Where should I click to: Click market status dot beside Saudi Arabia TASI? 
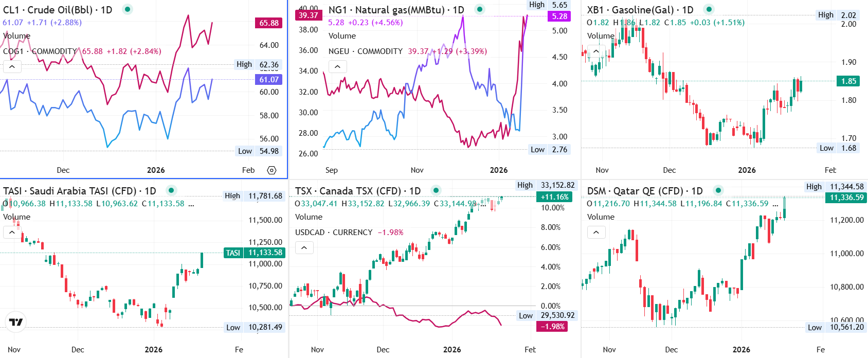pyautogui.click(x=172, y=190)
